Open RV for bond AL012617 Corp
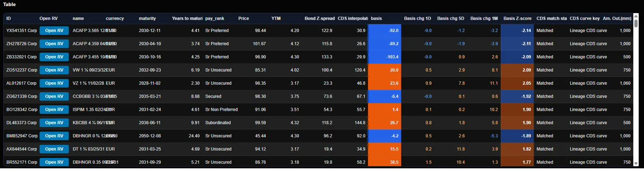Viewport: 644px width, 172px height. [54, 83]
